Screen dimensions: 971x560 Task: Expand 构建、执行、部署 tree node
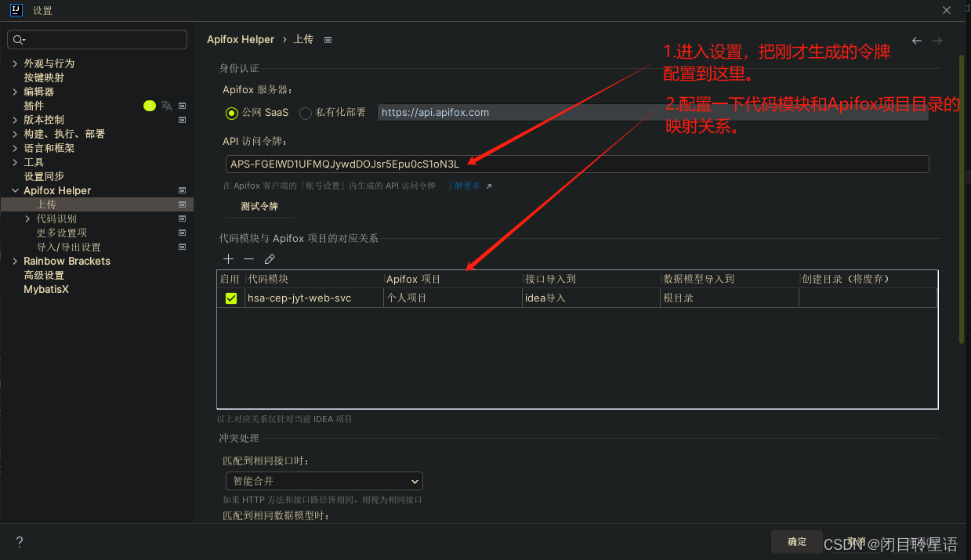pyautogui.click(x=15, y=134)
